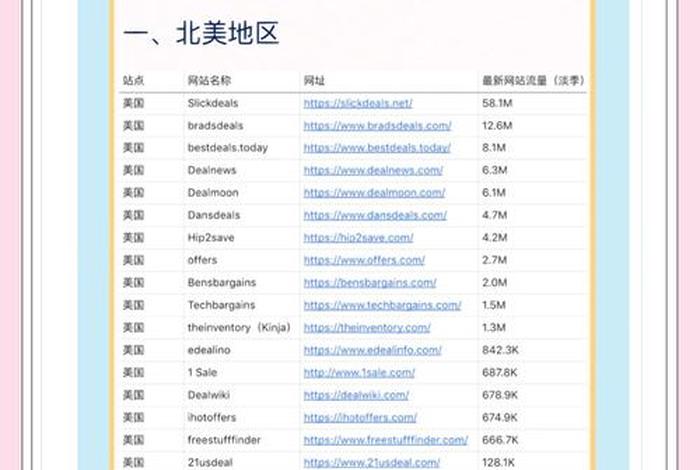Open the bensbargains.com link
This screenshot has height=470, width=700.
coord(370,283)
